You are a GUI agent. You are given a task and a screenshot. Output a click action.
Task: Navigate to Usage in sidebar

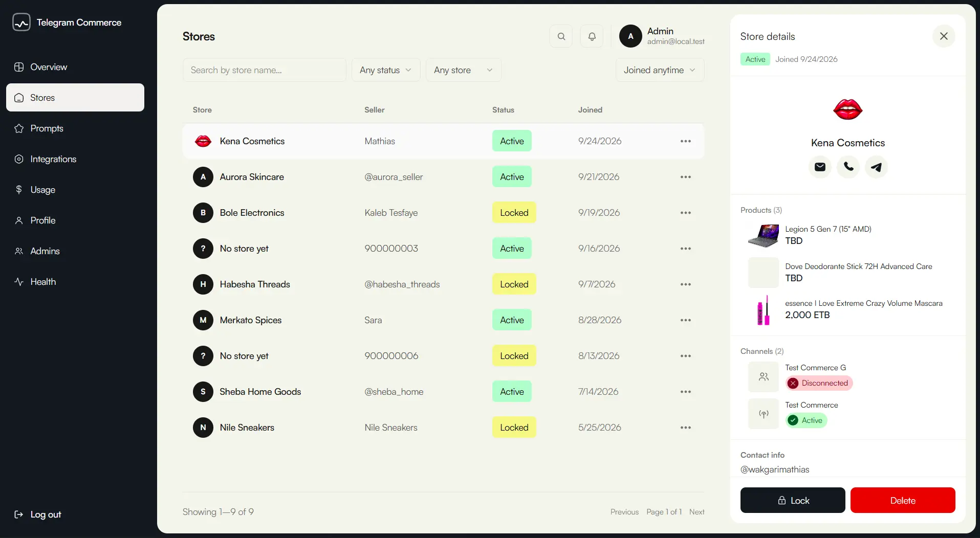(75, 190)
